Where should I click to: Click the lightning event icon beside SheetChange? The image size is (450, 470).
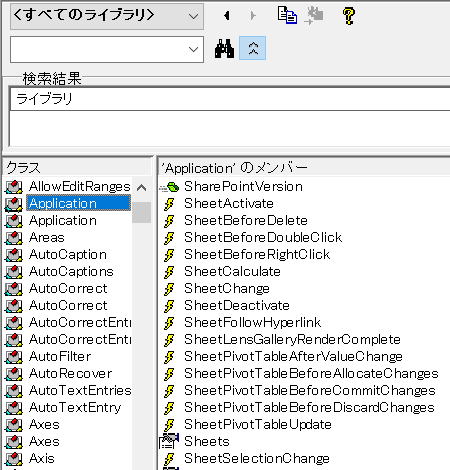(x=169, y=289)
